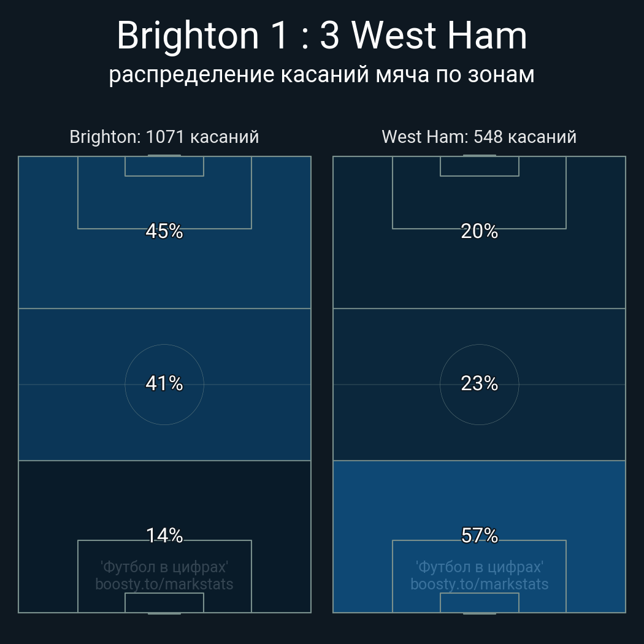Open boosty.to/markstats link on Brighton pitch

click(x=164, y=584)
